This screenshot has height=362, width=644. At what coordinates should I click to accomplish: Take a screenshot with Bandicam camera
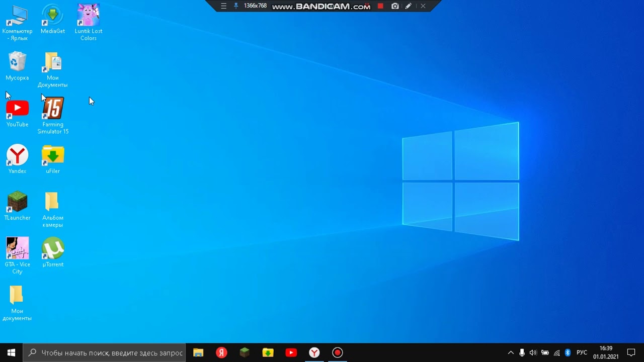pos(395,6)
